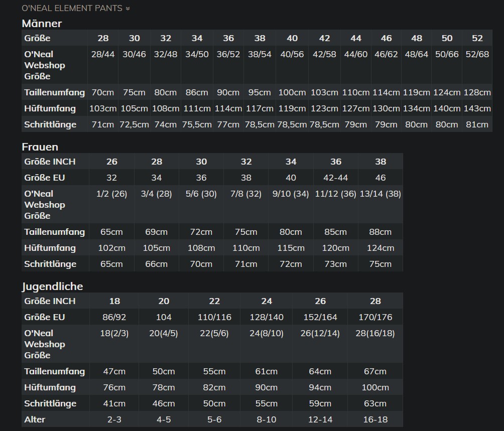Click the chevron icon beside O'NEAL ELEMENT PANTS

128,9
